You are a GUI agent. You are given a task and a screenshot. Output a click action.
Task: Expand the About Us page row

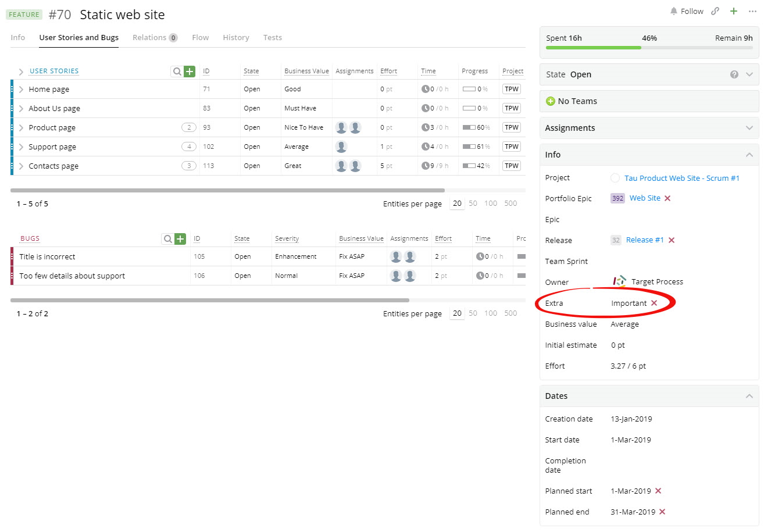(x=21, y=109)
